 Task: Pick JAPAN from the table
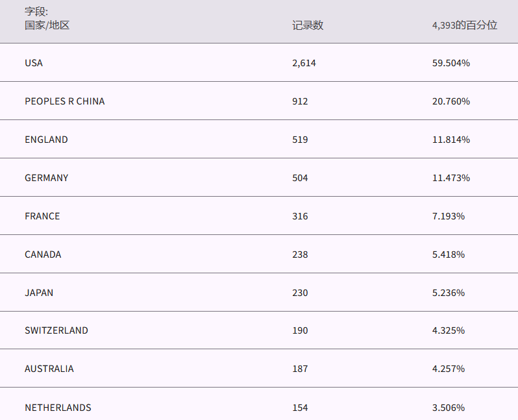coord(39,293)
